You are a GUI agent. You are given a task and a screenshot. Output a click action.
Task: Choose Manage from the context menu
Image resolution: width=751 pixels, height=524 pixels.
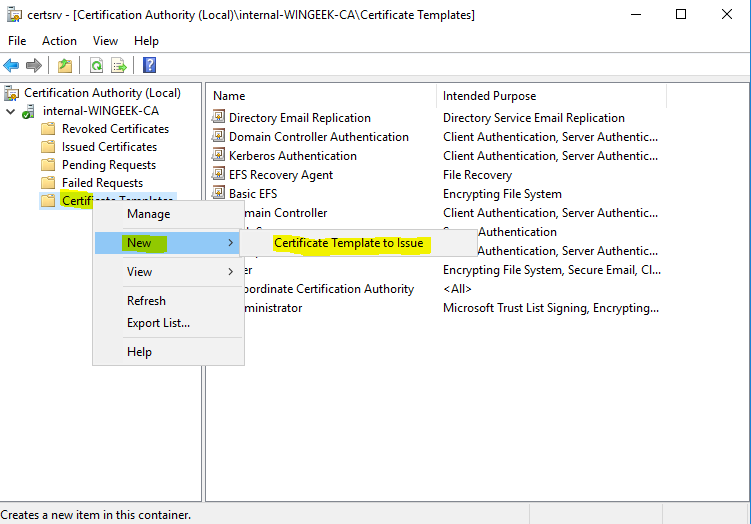(148, 214)
